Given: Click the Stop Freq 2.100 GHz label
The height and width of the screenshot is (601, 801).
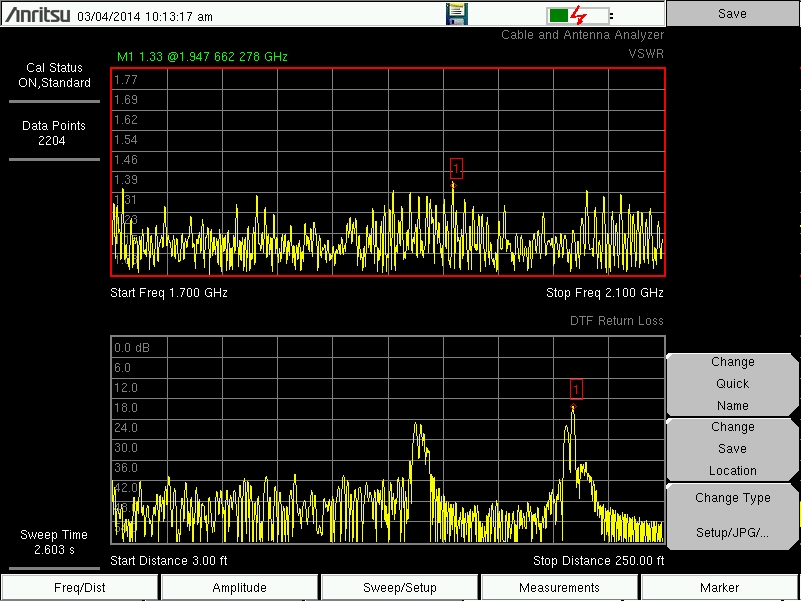Looking at the screenshot, I should click(604, 293).
